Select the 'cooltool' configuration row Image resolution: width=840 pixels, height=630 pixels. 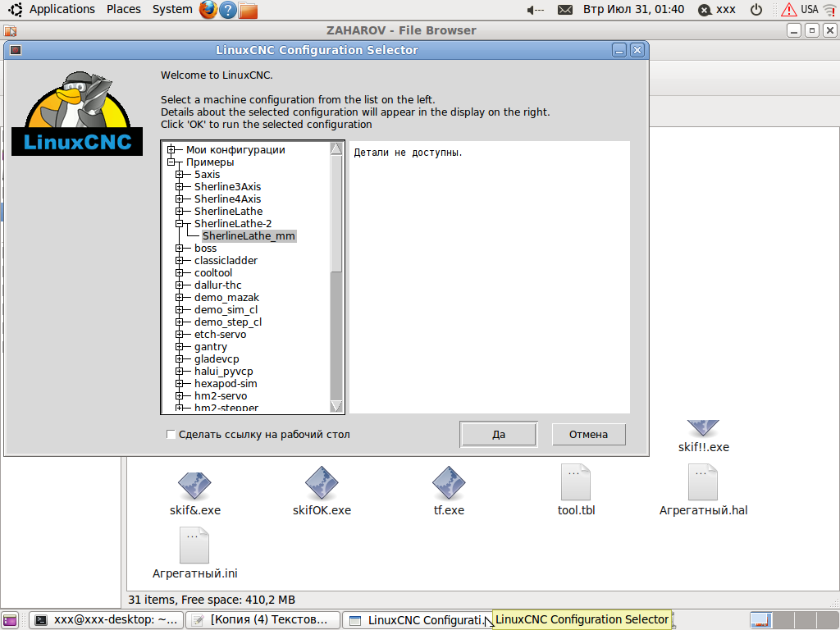(213, 272)
